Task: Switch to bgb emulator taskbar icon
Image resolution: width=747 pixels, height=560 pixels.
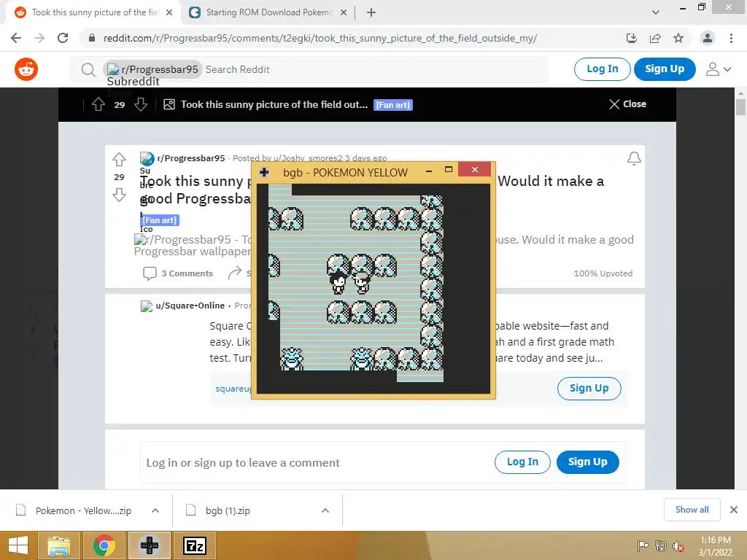Action: tap(149, 545)
